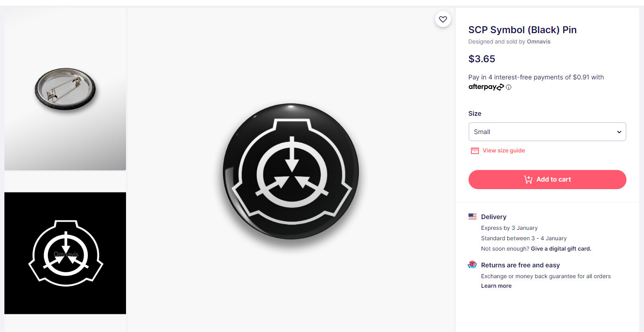Image resolution: width=644 pixels, height=332 pixels.
Task: Click the Returns are free and easy heading
Action: [x=520, y=265]
